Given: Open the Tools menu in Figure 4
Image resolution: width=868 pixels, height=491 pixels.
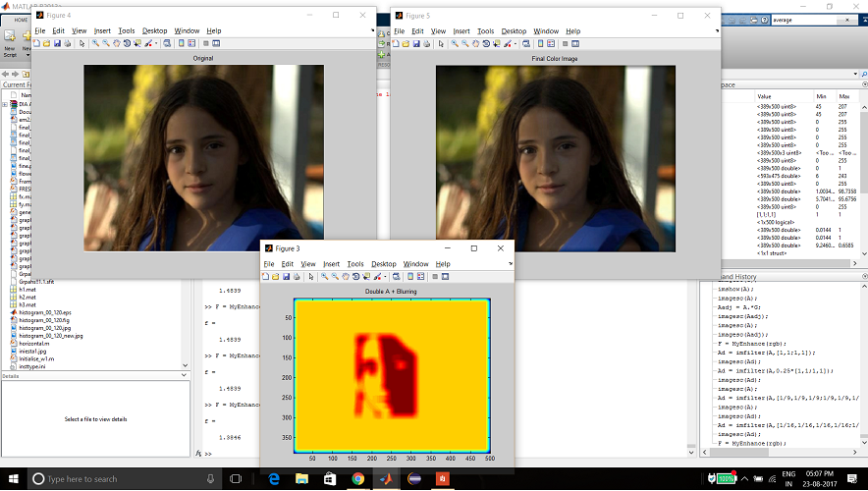Looking at the screenshot, I should (127, 30).
